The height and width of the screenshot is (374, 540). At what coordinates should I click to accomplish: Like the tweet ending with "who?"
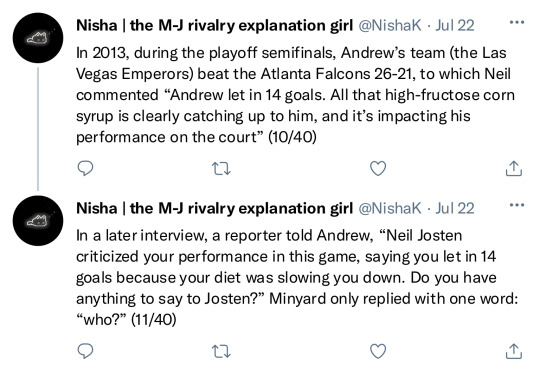(378, 351)
